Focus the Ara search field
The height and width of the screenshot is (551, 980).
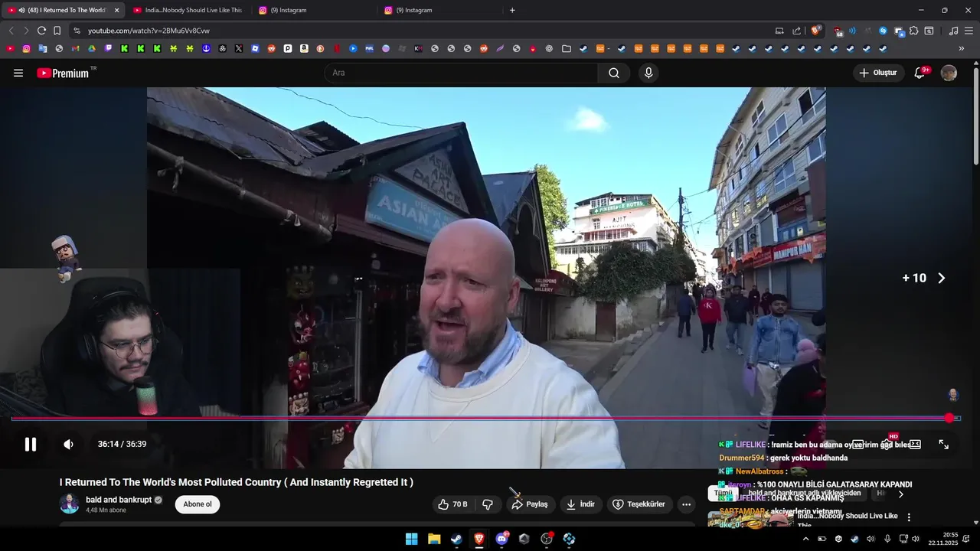point(461,73)
